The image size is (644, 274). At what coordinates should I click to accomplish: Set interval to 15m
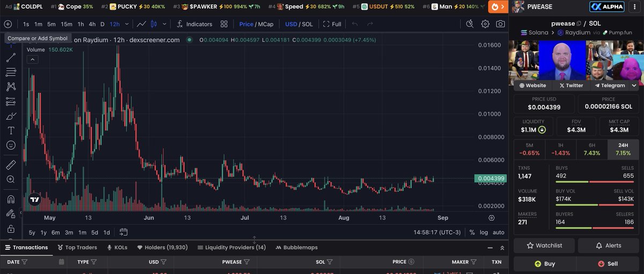[67, 24]
